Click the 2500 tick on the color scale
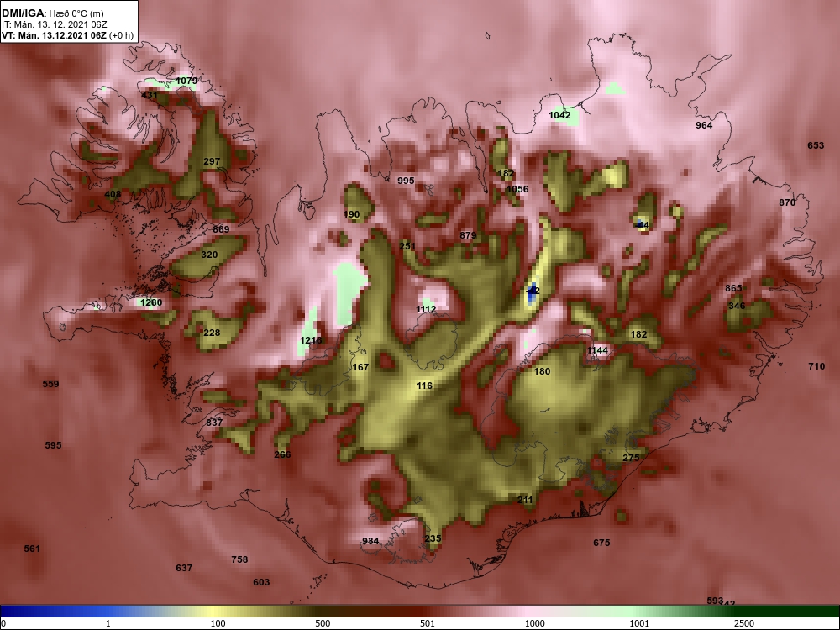Viewport: 840px width, 630px height. pyautogui.click(x=744, y=623)
